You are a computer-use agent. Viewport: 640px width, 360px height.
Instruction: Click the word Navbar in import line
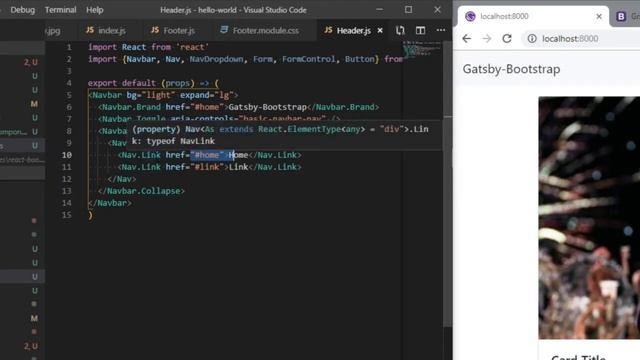(x=141, y=59)
